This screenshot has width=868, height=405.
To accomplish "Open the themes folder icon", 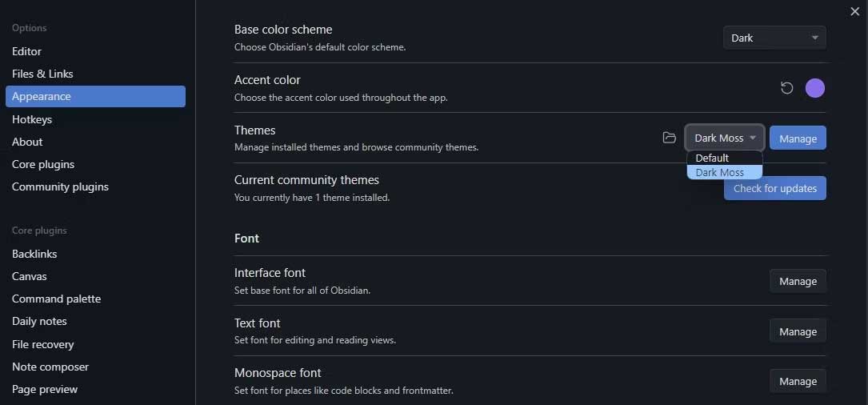I will pos(670,138).
